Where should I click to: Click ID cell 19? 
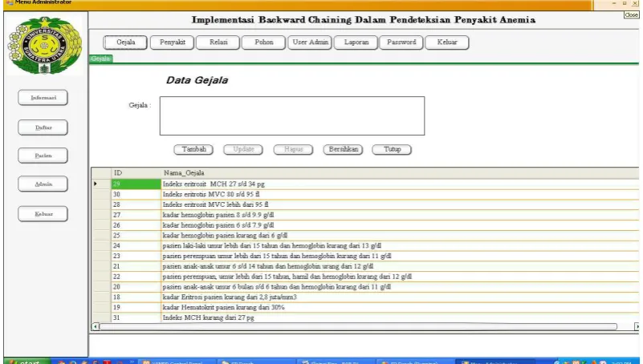pos(136,307)
